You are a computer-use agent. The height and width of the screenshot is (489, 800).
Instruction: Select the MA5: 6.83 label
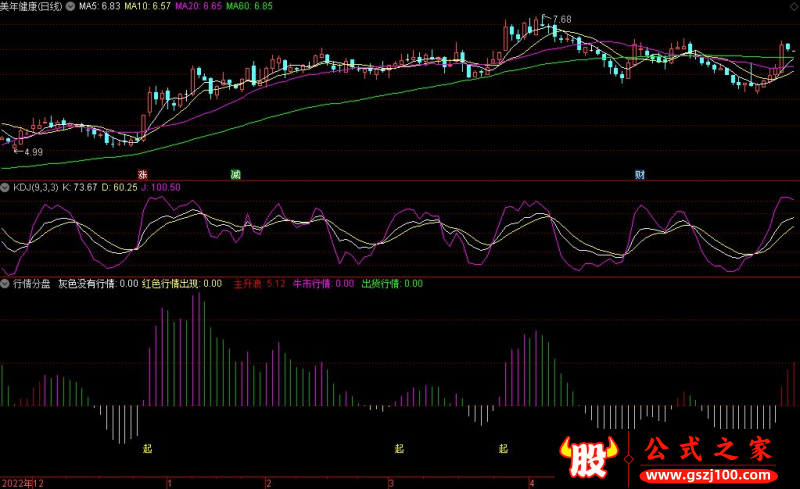click(x=99, y=7)
